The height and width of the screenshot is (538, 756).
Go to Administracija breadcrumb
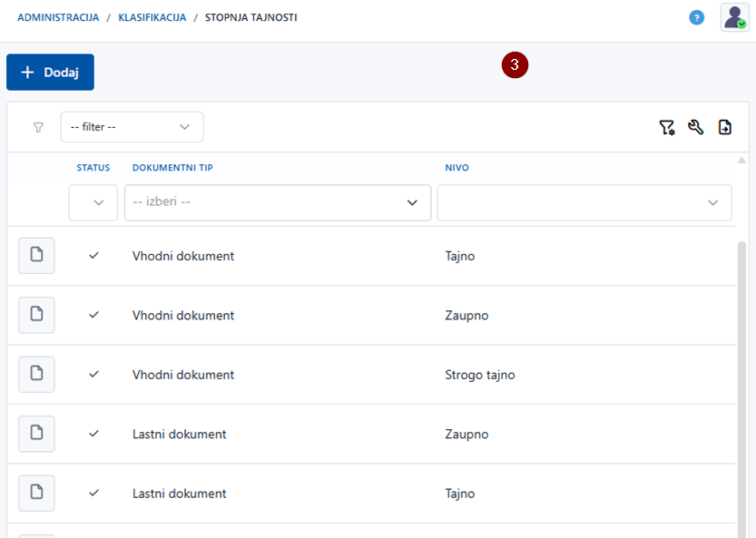(58, 17)
